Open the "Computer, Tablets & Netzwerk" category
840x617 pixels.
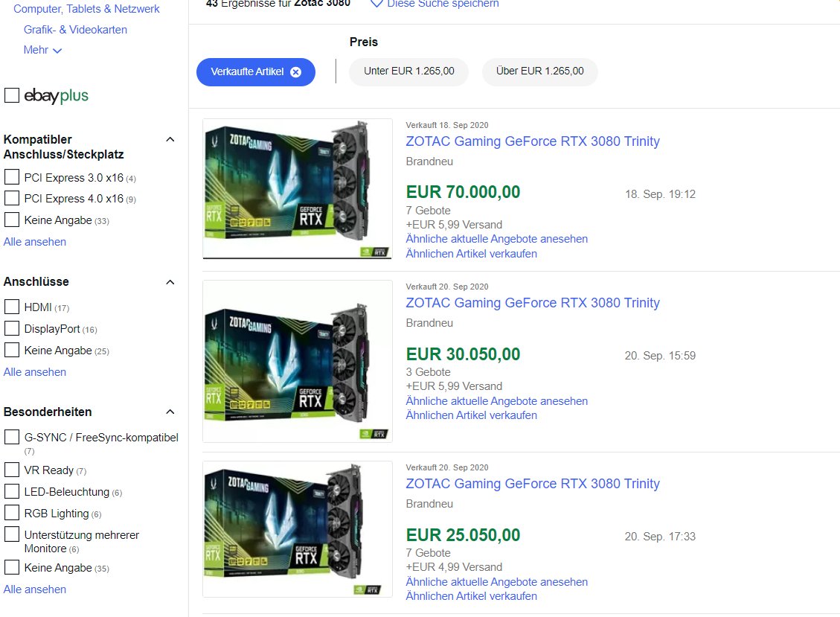(86, 8)
